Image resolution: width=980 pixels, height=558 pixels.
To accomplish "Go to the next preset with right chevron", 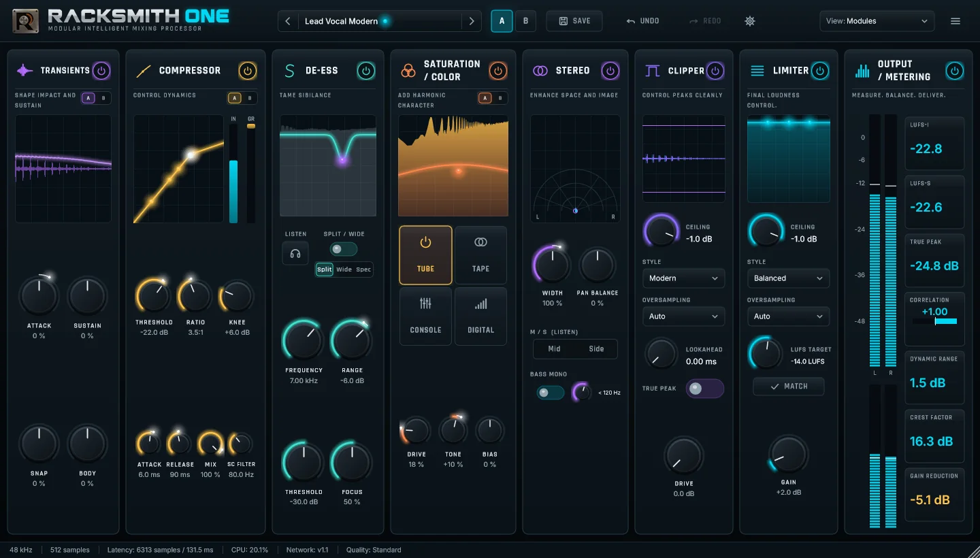I will click(x=472, y=21).
